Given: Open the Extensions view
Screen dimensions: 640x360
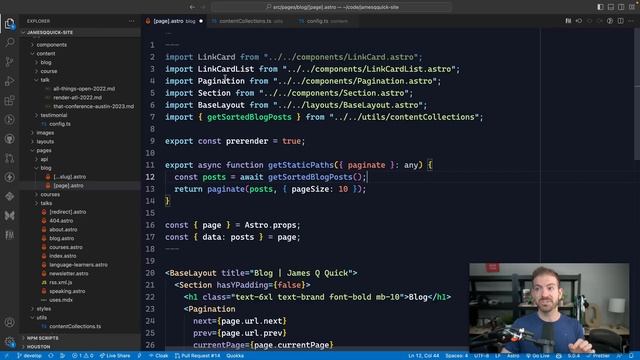Looking at the screenshot, I should pyautogui.click(x=9, y=100).
